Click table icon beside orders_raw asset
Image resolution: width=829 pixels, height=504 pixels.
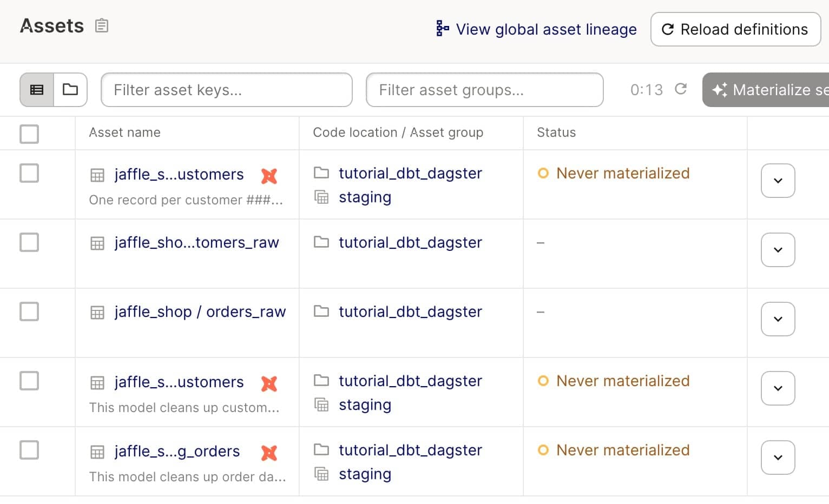[x=97, y=313]
